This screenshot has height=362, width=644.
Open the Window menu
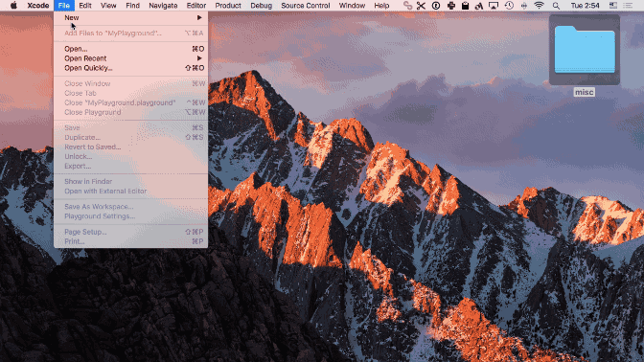(x=352, y=6)
